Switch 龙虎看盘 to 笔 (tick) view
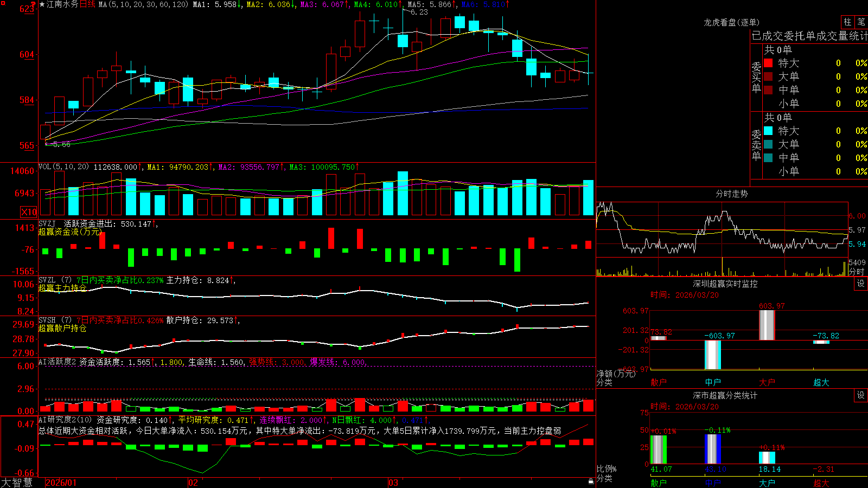Screen dimensions: 868x488 [861, 22]
